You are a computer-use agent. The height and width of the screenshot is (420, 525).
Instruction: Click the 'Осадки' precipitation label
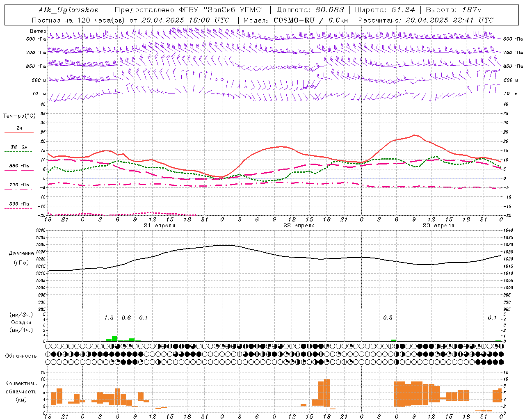(21, 323)
